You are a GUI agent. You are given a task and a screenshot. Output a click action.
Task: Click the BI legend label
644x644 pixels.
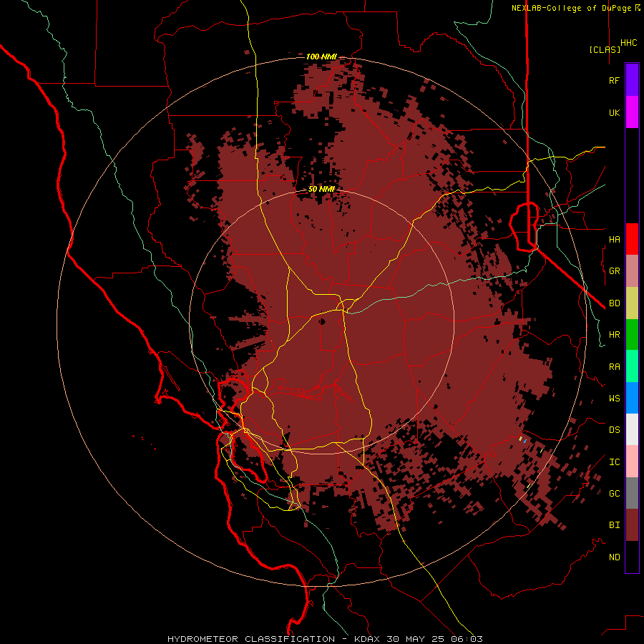click(614, 525)
